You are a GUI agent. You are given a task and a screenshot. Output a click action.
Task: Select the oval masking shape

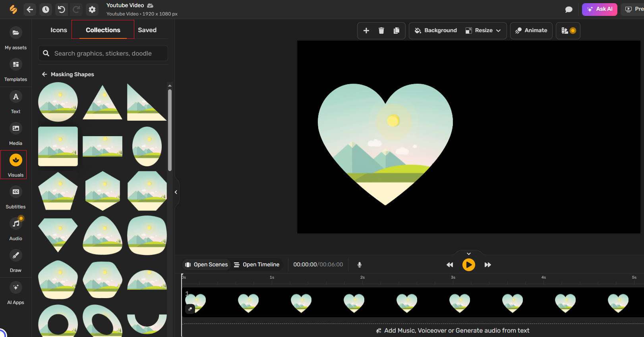point(147,146)
